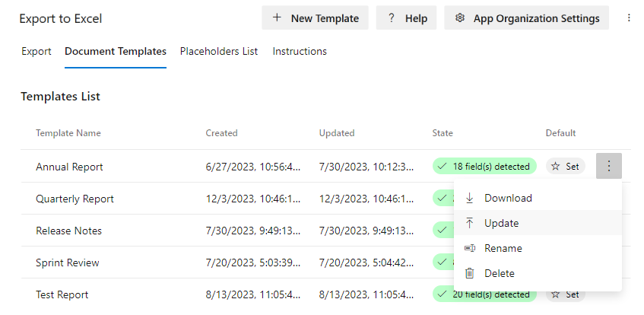Open the Placeholders List tab
Image resolution: width=644 pixels, height=315 pixels.
(219, 52)
